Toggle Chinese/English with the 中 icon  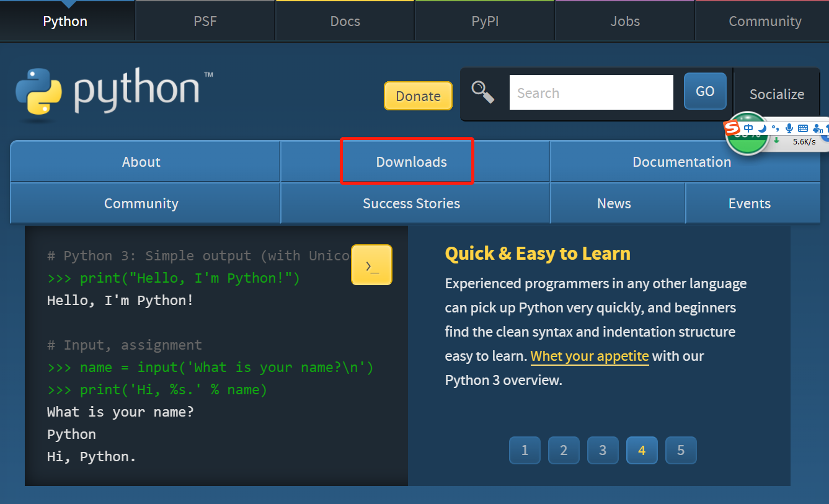(748, 128)
